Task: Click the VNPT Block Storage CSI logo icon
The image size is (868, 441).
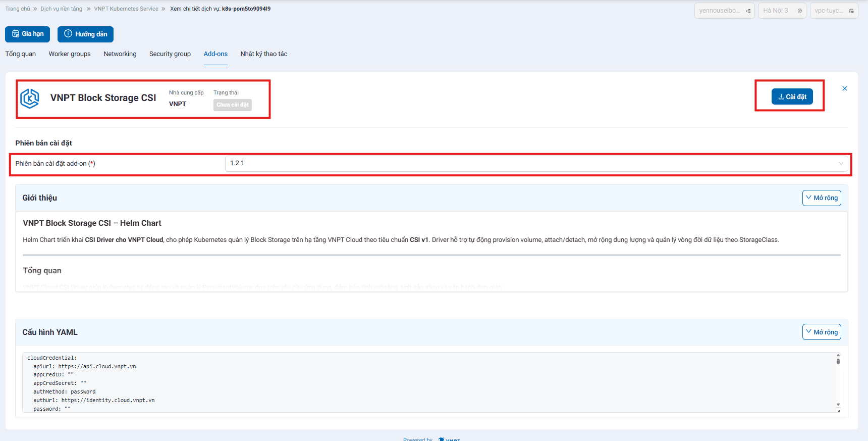Action: [30, 99]
